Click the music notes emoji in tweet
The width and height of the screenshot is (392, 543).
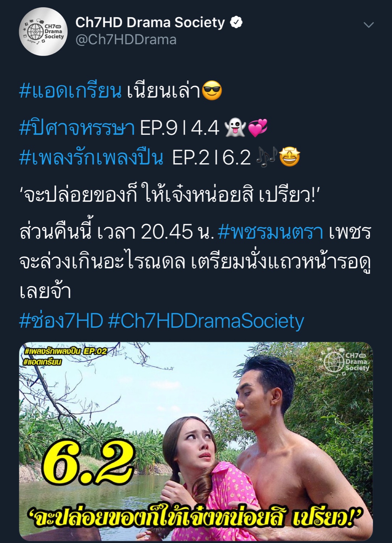266,157
